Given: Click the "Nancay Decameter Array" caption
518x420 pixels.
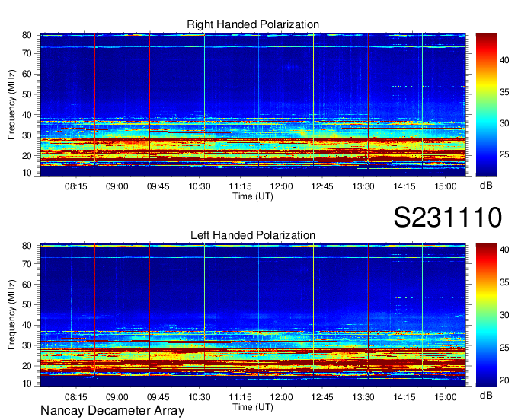Looking at the screenshot, I should point(112,411).
